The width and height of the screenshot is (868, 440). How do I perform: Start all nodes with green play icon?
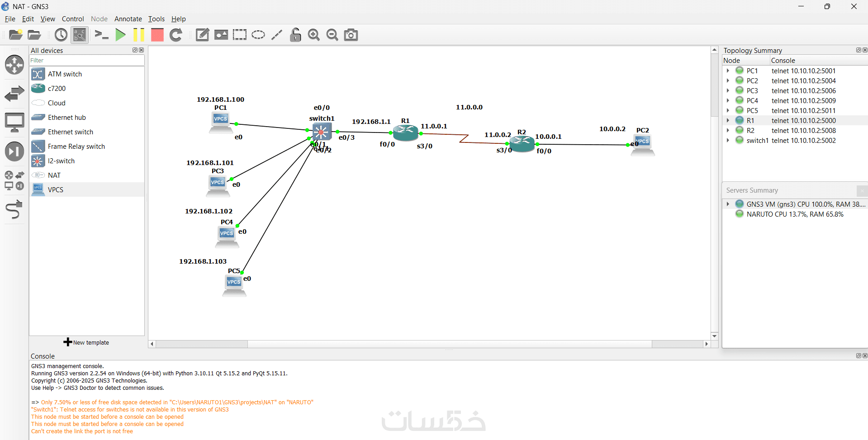point(120,35)
